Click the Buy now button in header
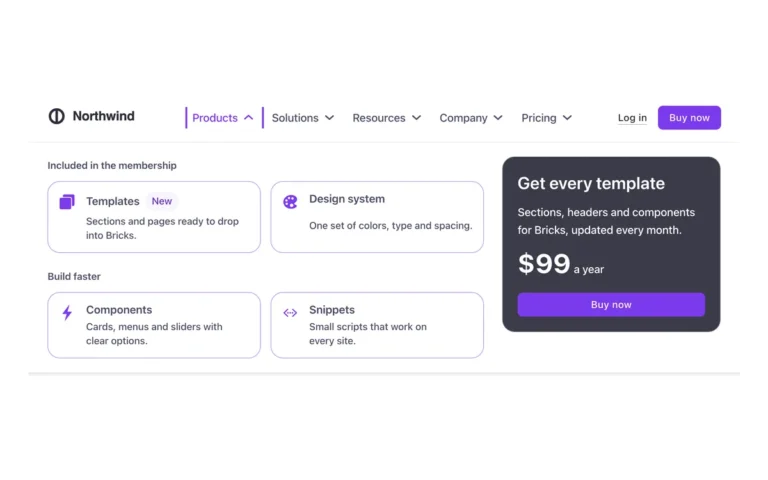This screenshot has width=768, height=480. pos(689,118)
